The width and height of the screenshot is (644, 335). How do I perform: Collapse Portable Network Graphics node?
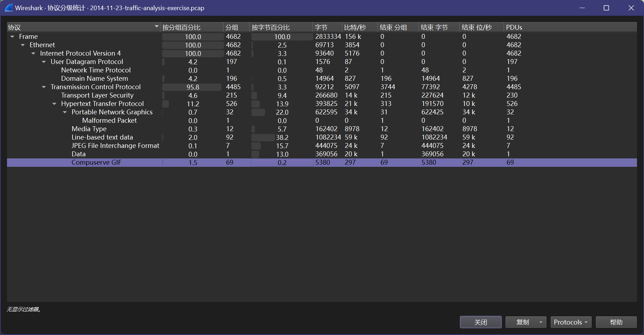65,112
